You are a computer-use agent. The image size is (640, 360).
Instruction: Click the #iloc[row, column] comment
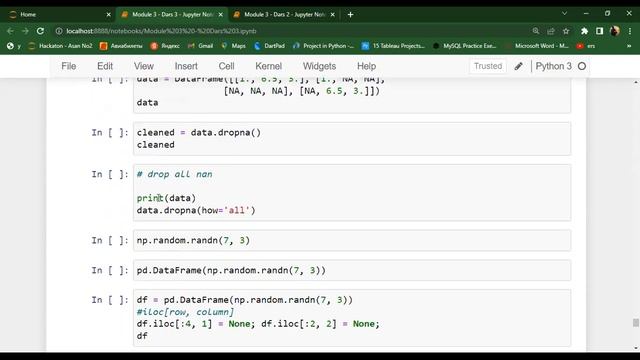pos(185,312)
